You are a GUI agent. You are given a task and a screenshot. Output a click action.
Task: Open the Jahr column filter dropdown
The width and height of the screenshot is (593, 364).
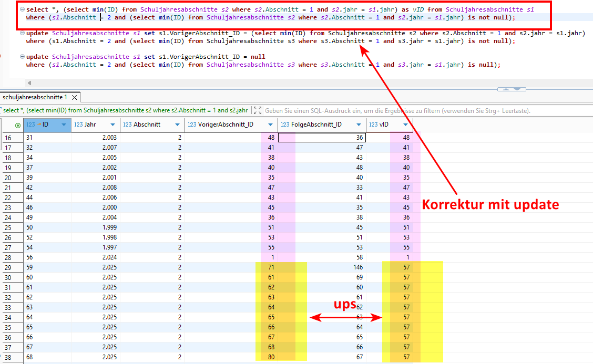point(113,125)
